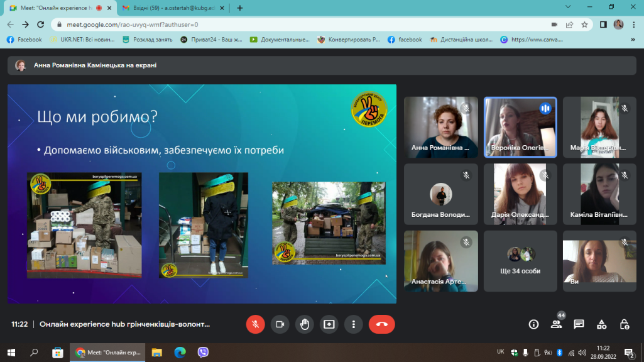Show participants list with 44 badge
Viewport: 644px width, 362px height.
pyautogui.click(x=556, y=324)
